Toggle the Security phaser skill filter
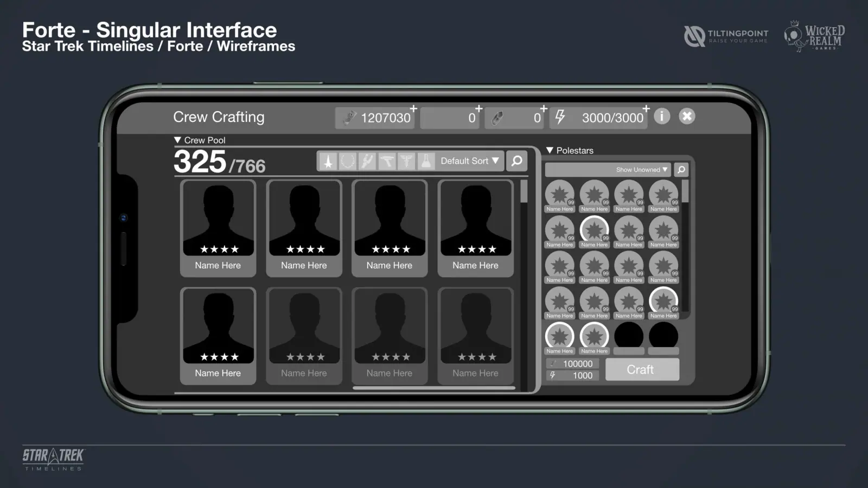 click(387, 161)
